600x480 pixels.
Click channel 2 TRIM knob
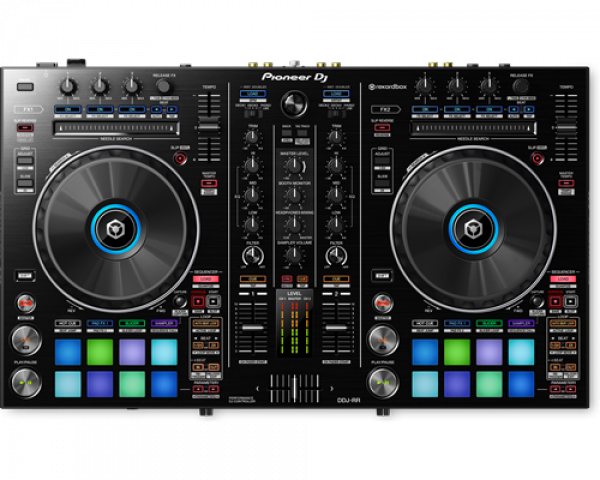click(x=336, y=137)
